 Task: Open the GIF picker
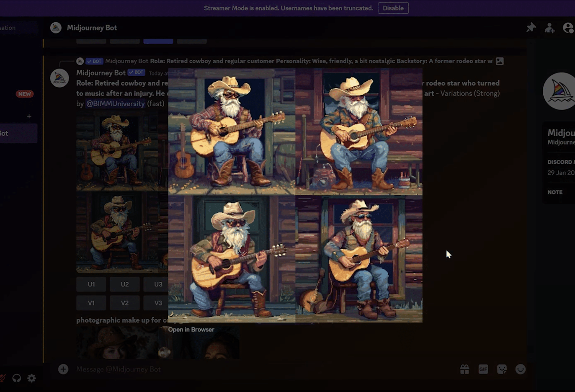coord(483,369)
